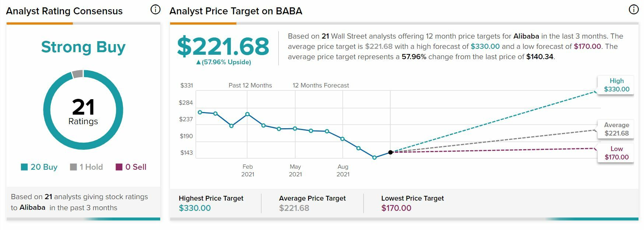This screenshot has width=644, height=230.
Task: Click the Strong Buy consensus heading
Action: 83,47
